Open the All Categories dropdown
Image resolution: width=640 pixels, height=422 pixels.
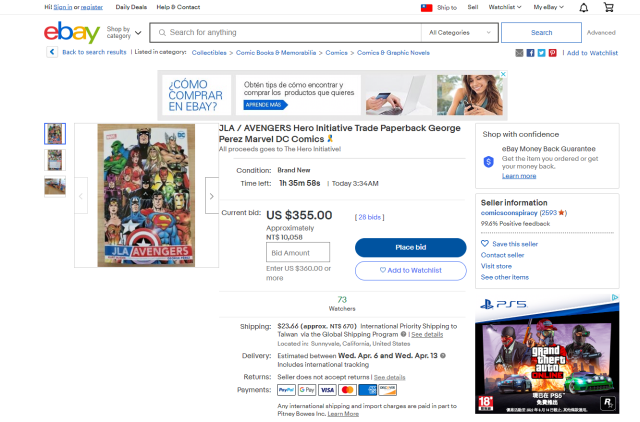click(459, 33)
